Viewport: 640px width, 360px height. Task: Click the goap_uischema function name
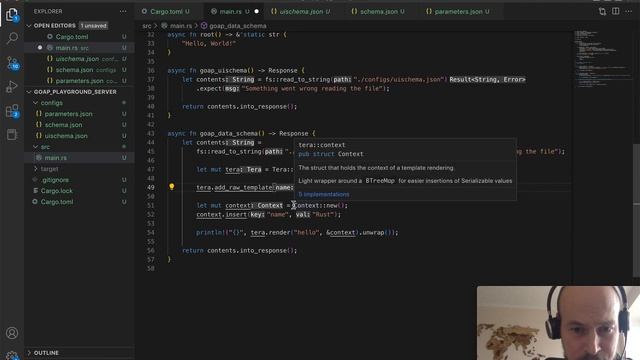point(224,70)
